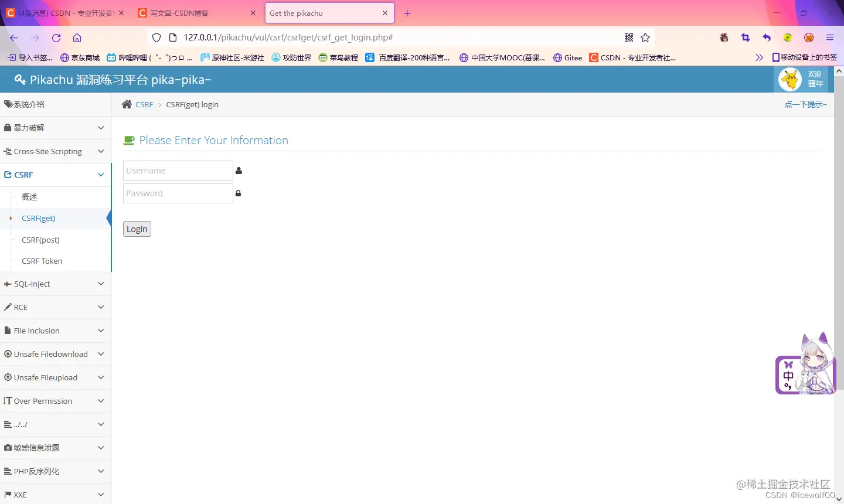
Task: Open the 移动设备上的书签 folder
Action: pyautogui.click(x=804, y=57)
